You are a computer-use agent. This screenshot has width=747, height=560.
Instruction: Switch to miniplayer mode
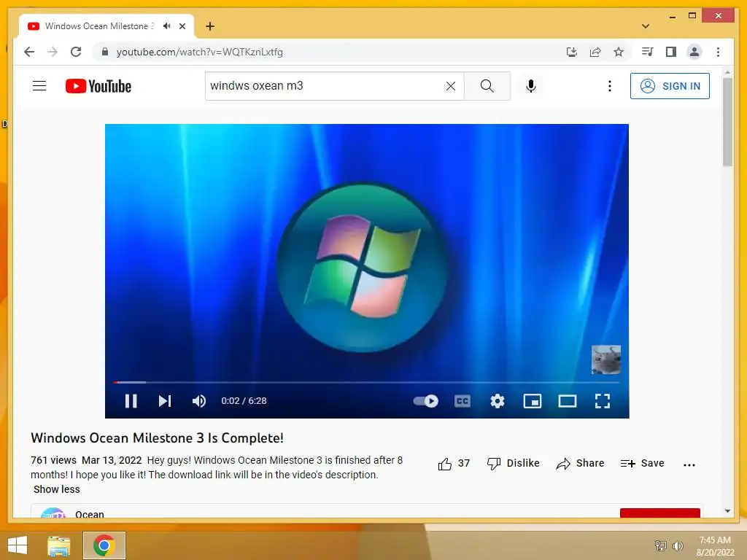point(532,401)
